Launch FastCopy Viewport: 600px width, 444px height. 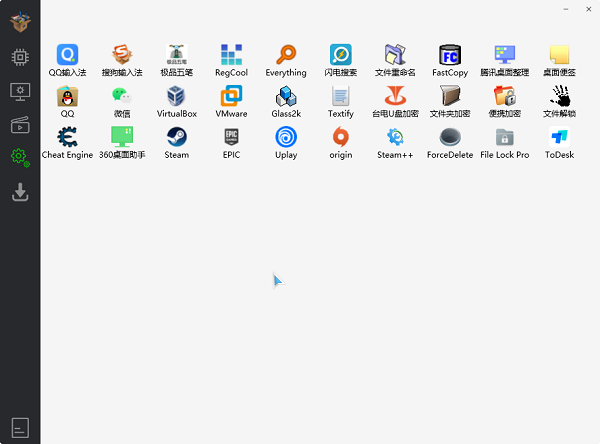click(x=450, y=60)
